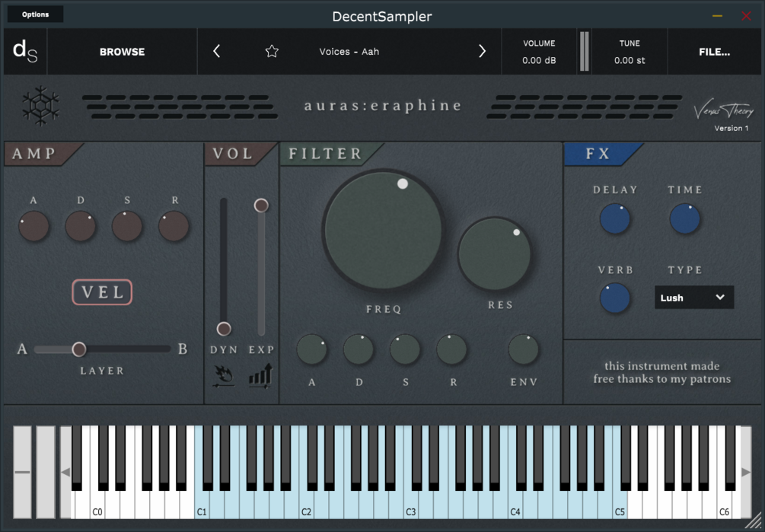Click the FX VERB knob

tap(615, 298)
